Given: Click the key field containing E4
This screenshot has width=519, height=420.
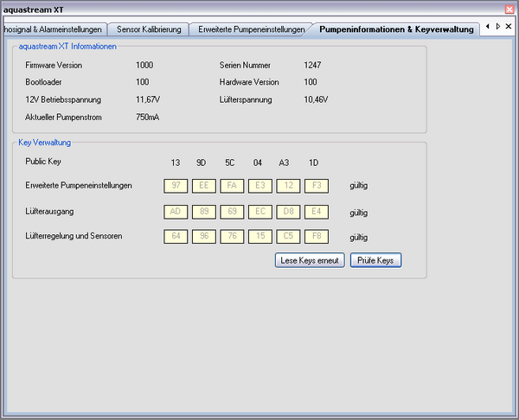Looking at the screenshot, I should click(317, 212).
